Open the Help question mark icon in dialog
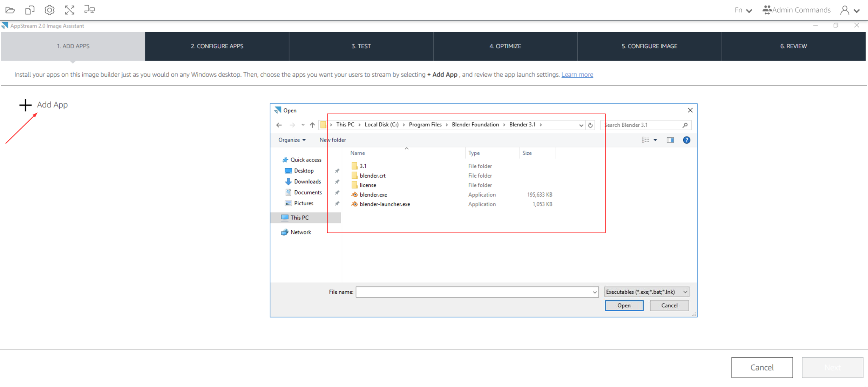868x387 pixels. [686, 139]
